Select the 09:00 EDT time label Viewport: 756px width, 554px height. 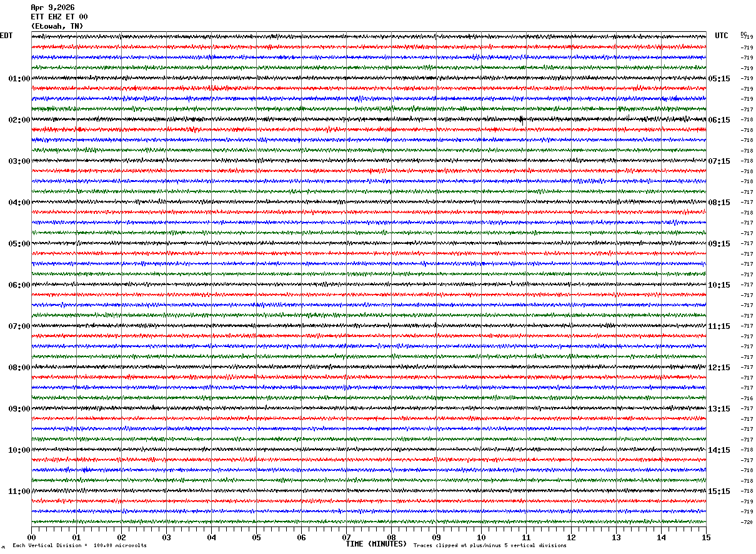pyautogui.click(x=19, y=409)
